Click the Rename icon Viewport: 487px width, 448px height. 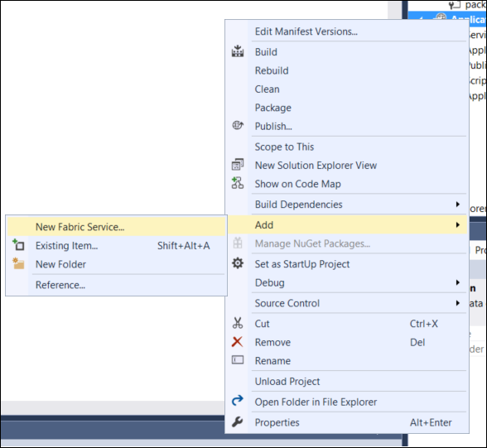click(x=238, y=360)
